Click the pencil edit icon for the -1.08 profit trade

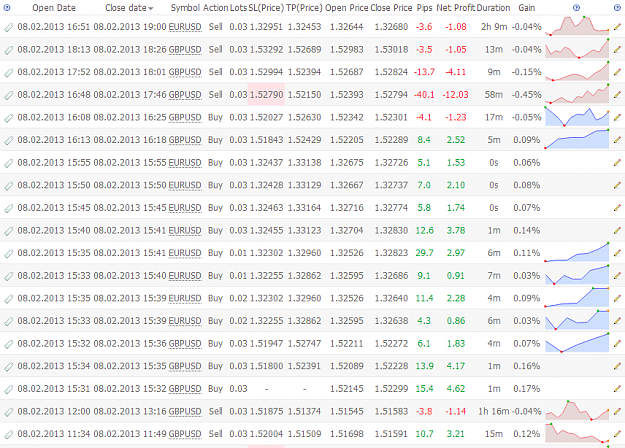pos(617,27)
